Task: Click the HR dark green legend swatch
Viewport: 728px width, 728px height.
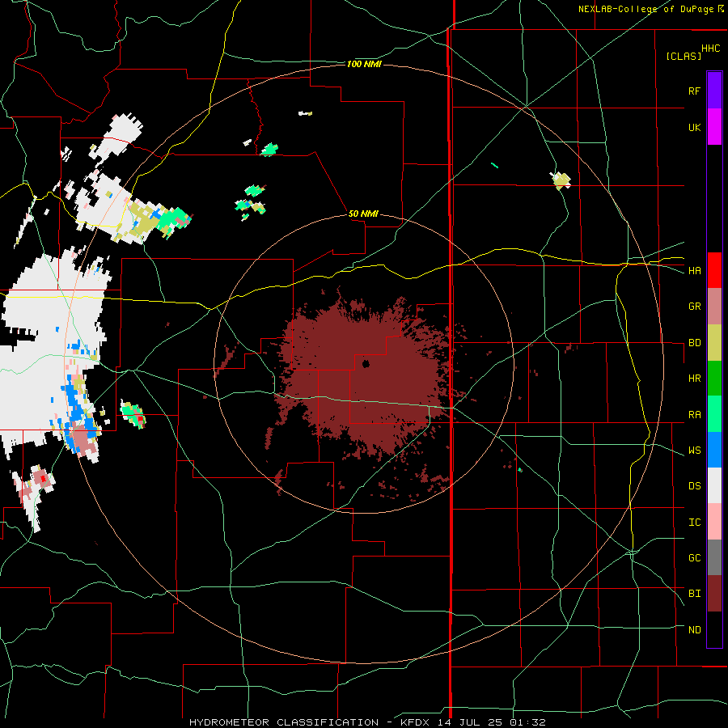Action: point(714,379)
